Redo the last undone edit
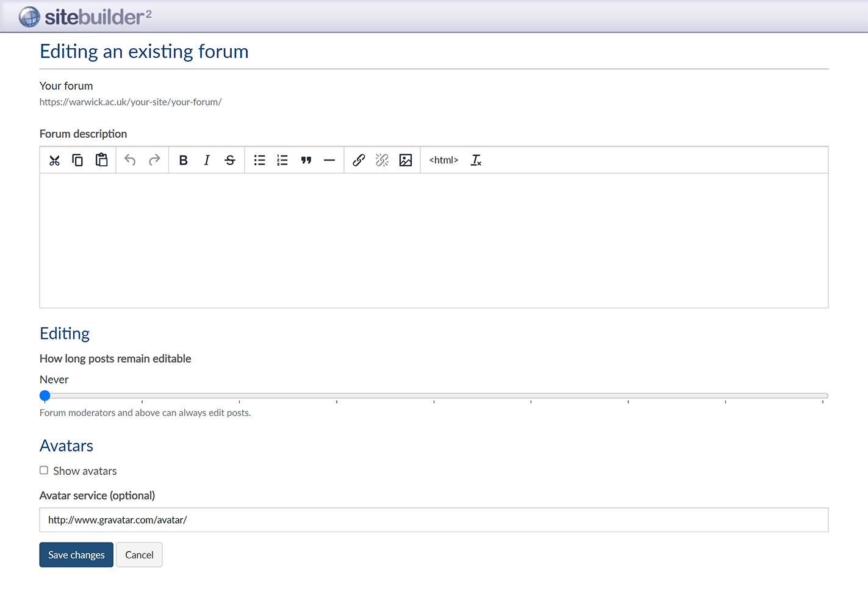 click(154, 160)
